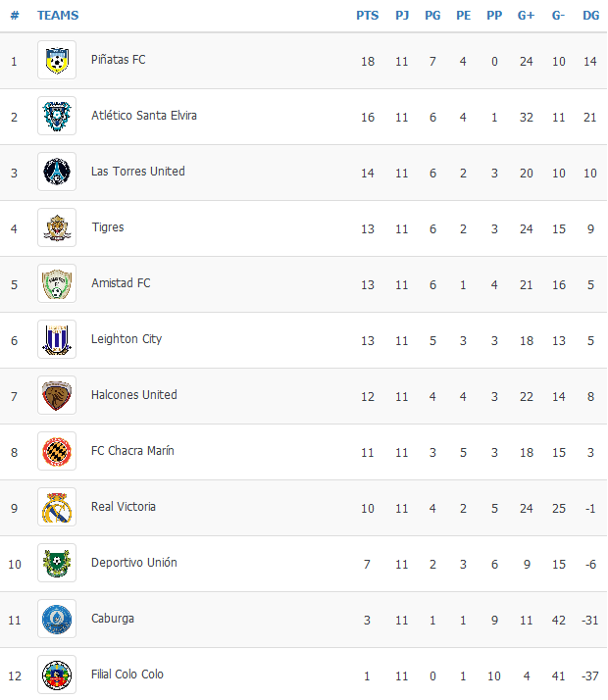
Task: Open the Piñatas FC team name link
Action: coord(119,60)
